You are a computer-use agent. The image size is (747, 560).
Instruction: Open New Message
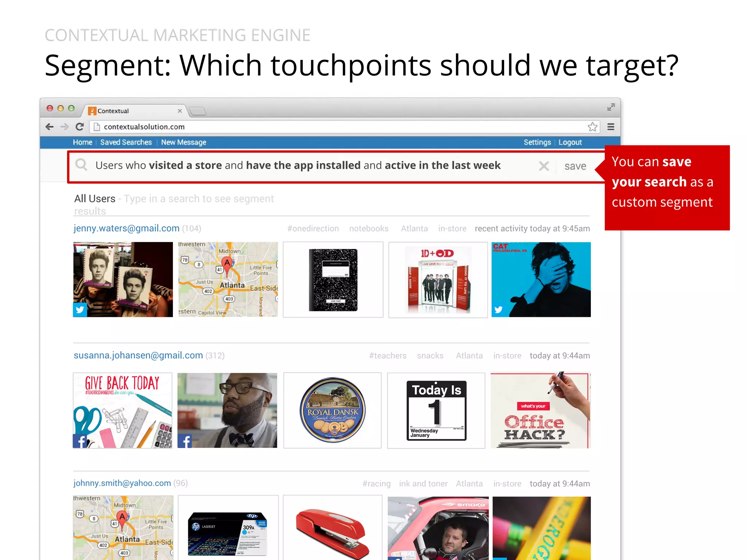pyautogui.click(x=183, y=142)
